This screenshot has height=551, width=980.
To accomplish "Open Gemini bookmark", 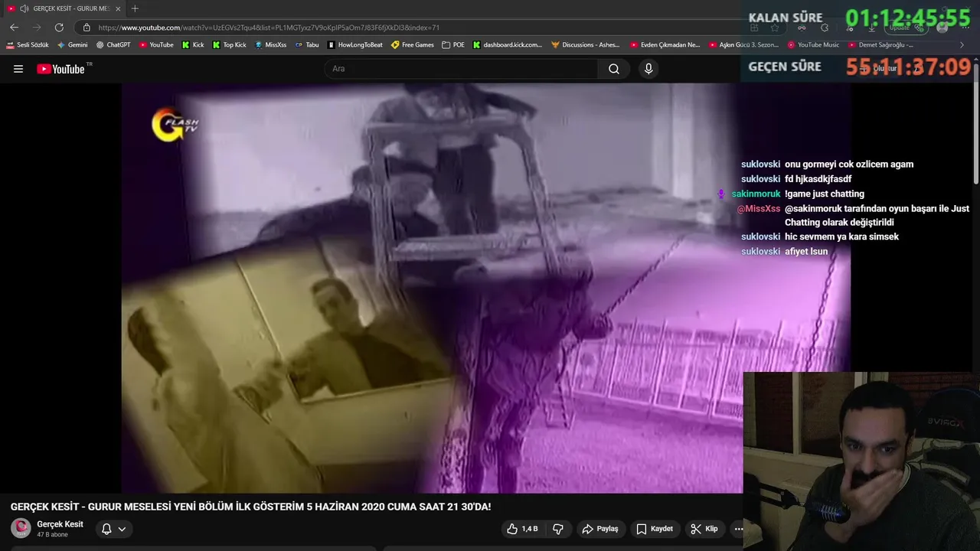I will click(x=73, y=45).
